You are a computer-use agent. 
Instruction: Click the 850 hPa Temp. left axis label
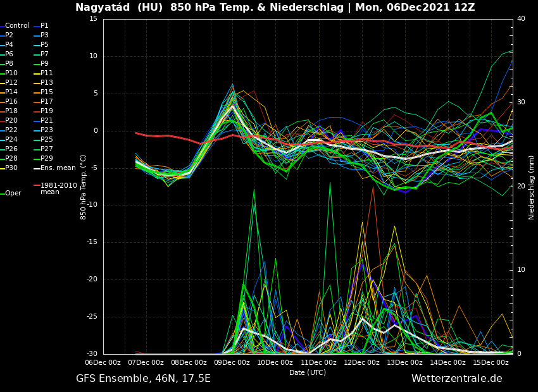point(84,187)
